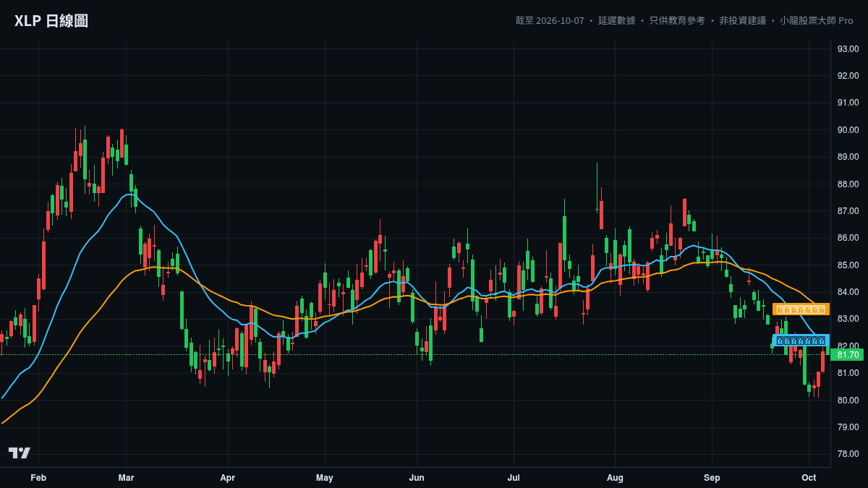868x488 pixels.
Task: Select 87.00 on the price axis
Action: click(x=848, y=211)
